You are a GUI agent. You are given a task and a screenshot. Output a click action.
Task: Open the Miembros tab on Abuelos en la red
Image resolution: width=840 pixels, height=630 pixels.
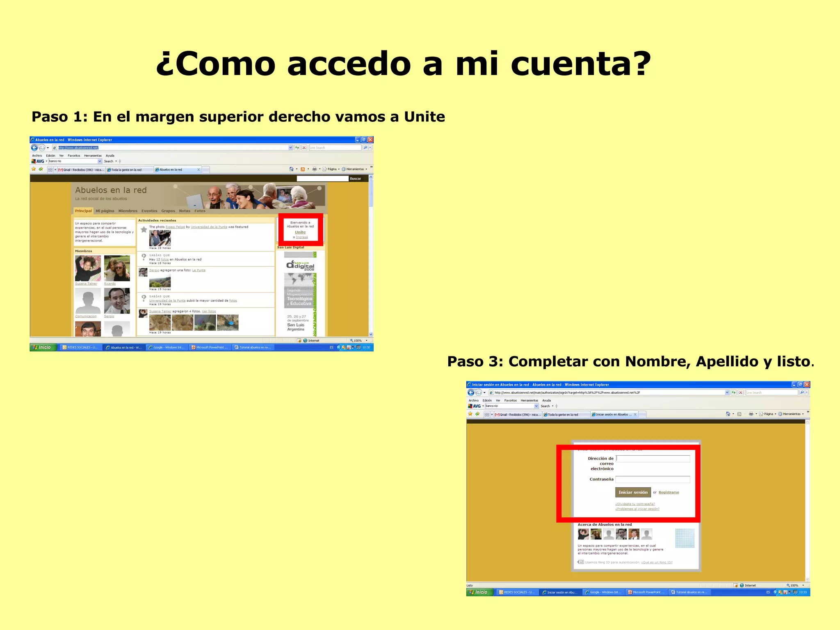[128, 211]
